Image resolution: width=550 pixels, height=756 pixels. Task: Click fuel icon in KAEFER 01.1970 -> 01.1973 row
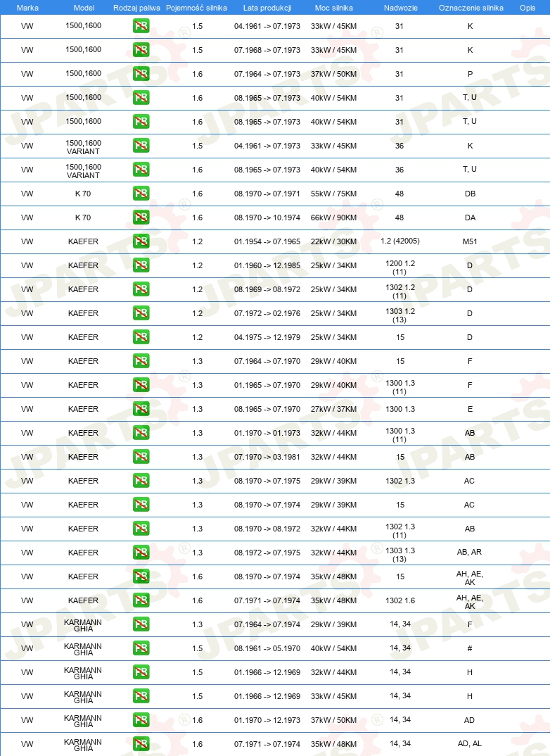pos(141,432)
